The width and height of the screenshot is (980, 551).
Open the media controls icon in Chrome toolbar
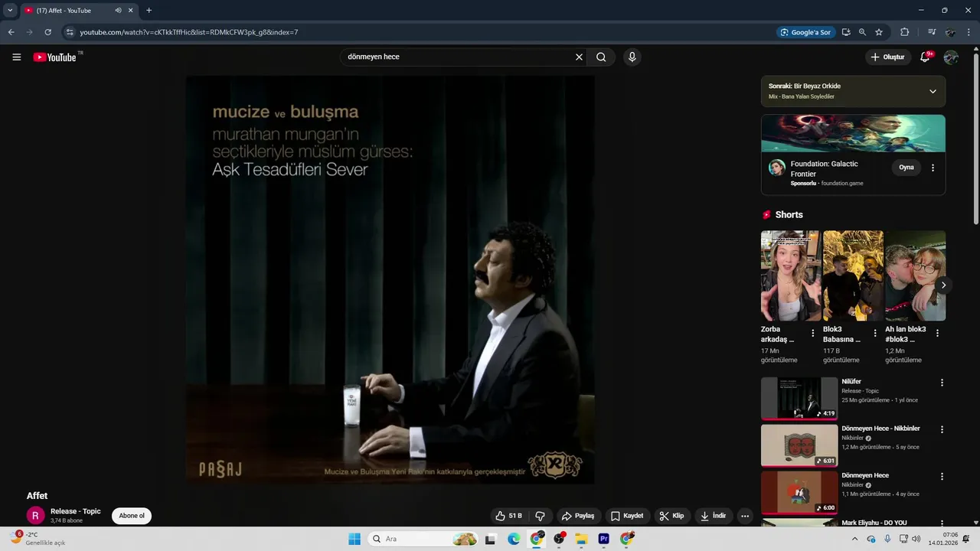pyautogui.click(x=932, y=32)
